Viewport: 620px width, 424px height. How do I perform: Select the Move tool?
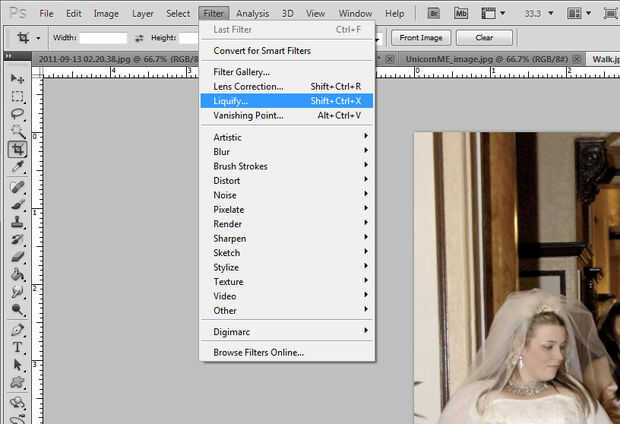click(x=17, y=78)
